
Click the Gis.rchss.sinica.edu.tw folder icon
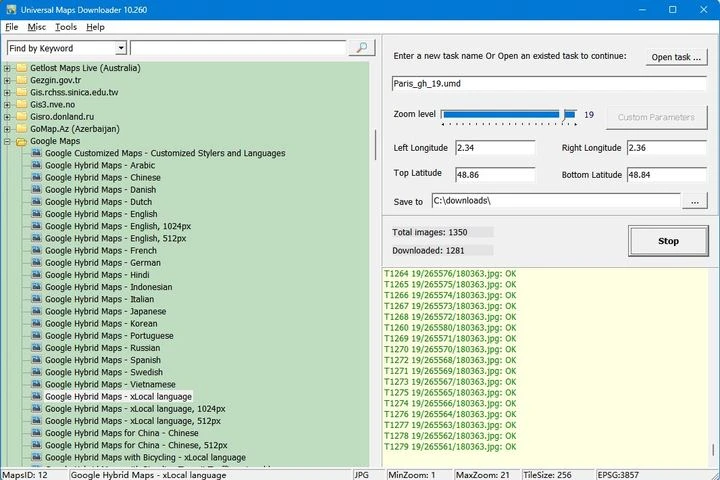[x=22, y=92]
